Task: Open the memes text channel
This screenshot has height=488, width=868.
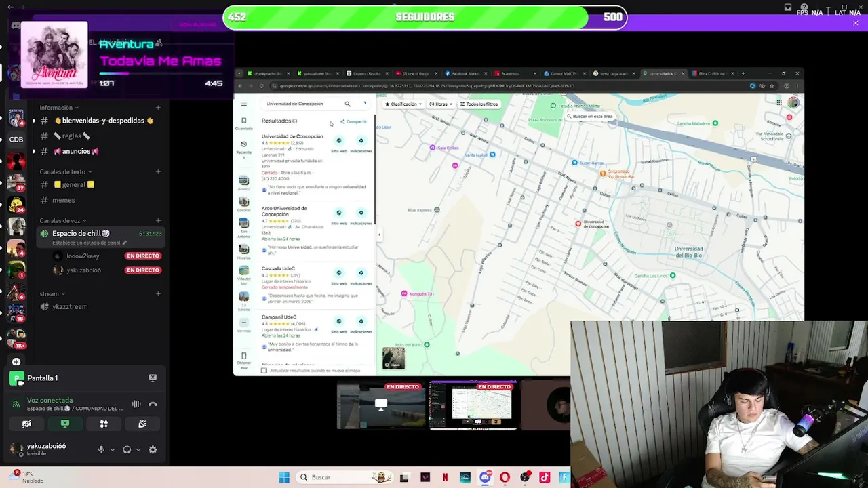Action: coord(100,200)
